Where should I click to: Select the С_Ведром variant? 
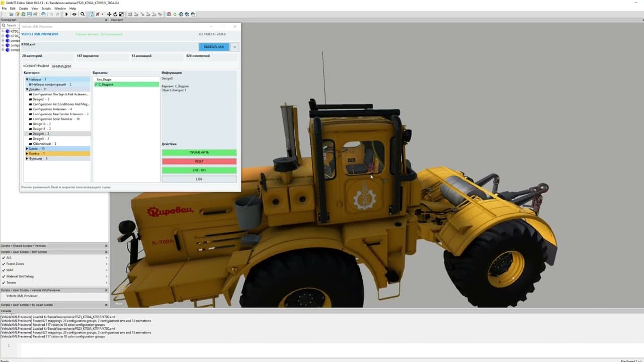click(x=126, y=84)
